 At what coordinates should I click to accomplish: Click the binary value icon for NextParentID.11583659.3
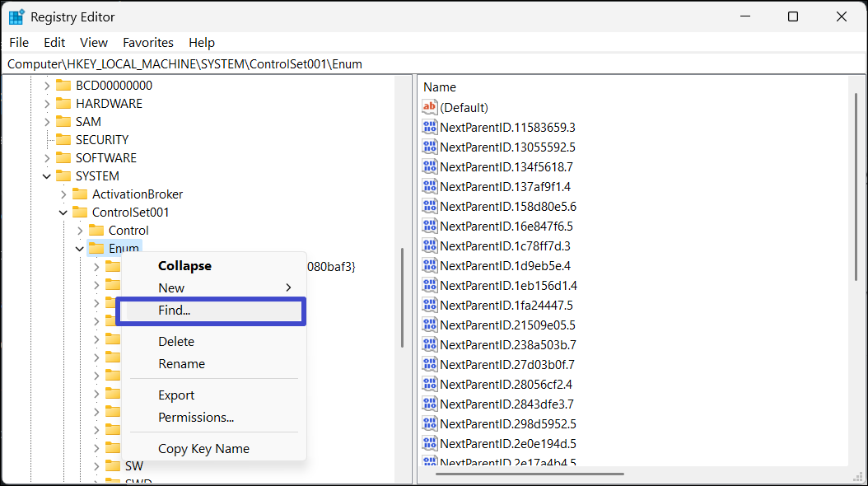[x=430, y=127]
